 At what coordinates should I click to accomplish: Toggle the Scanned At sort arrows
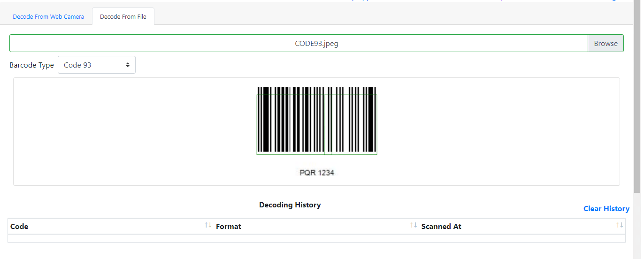(x=620, y=226)
